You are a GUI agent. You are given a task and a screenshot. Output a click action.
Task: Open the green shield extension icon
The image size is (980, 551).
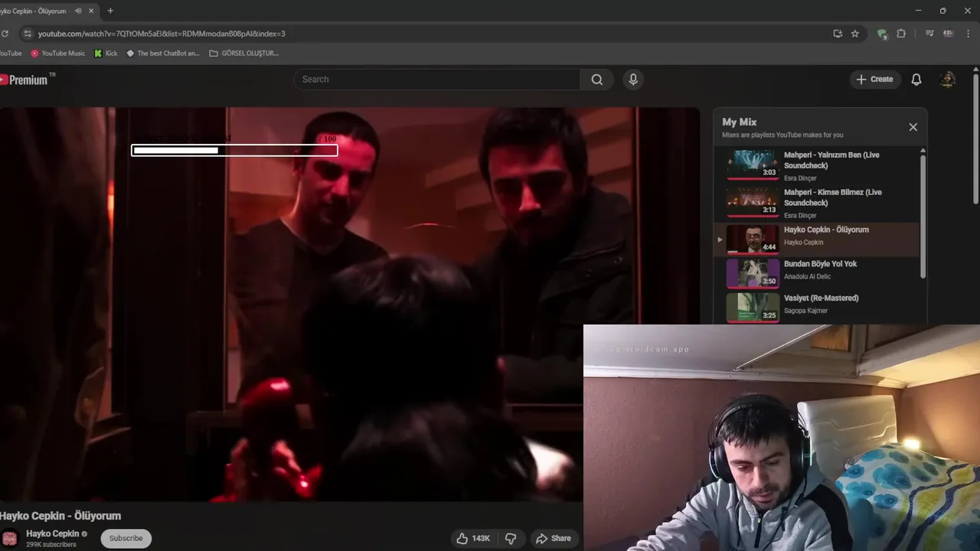[x=882, y=34]
